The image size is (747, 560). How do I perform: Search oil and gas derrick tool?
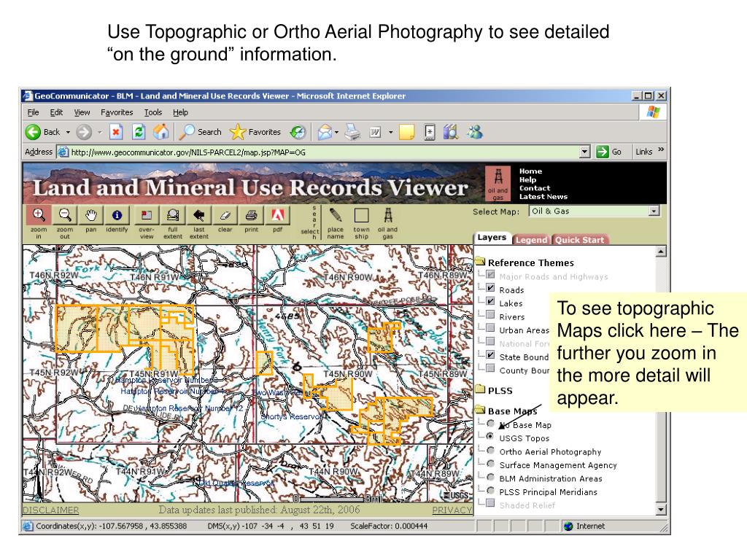(x=388, y=216)
